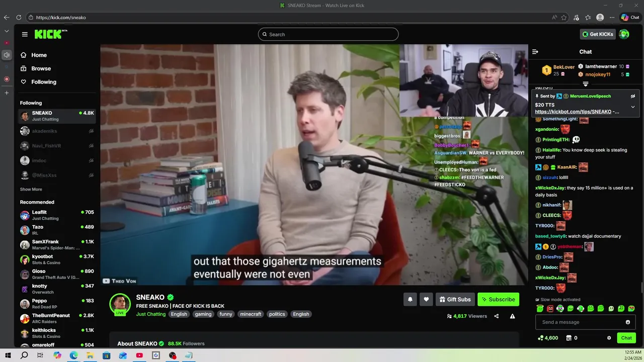Screen dimensions: 644x362
Task: Select SNEAKO in Following list
Action: coord(57,116)
